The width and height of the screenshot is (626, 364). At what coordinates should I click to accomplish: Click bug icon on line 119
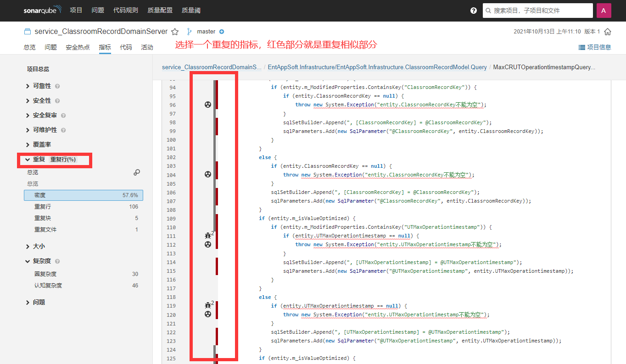pos(207,305)
